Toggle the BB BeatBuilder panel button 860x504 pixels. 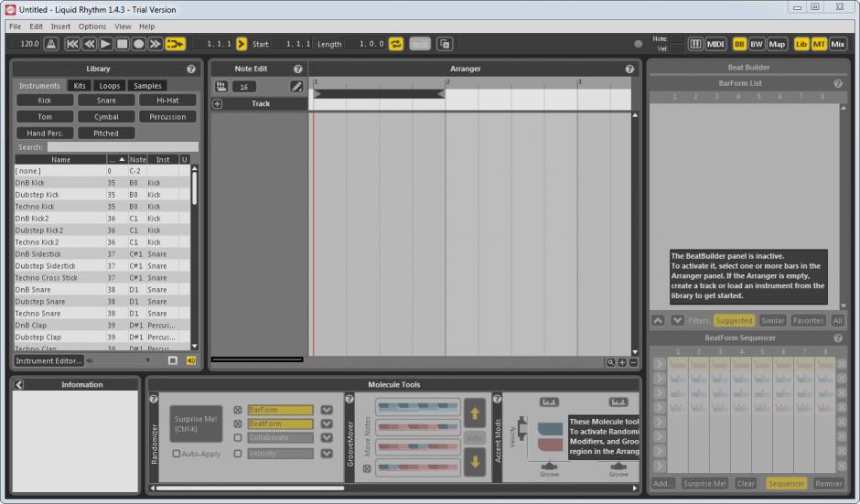coord(739,44)
